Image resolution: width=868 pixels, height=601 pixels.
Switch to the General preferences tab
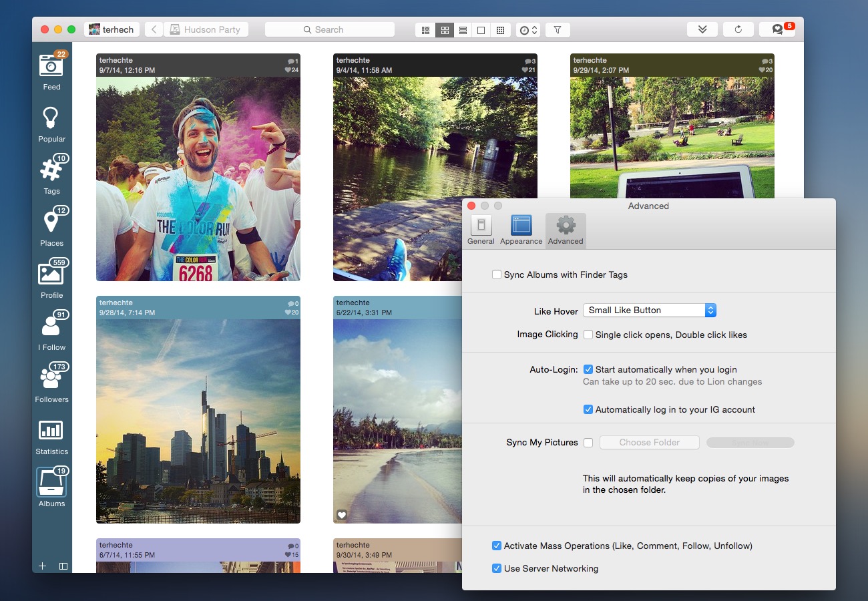[x=481, y=230]
